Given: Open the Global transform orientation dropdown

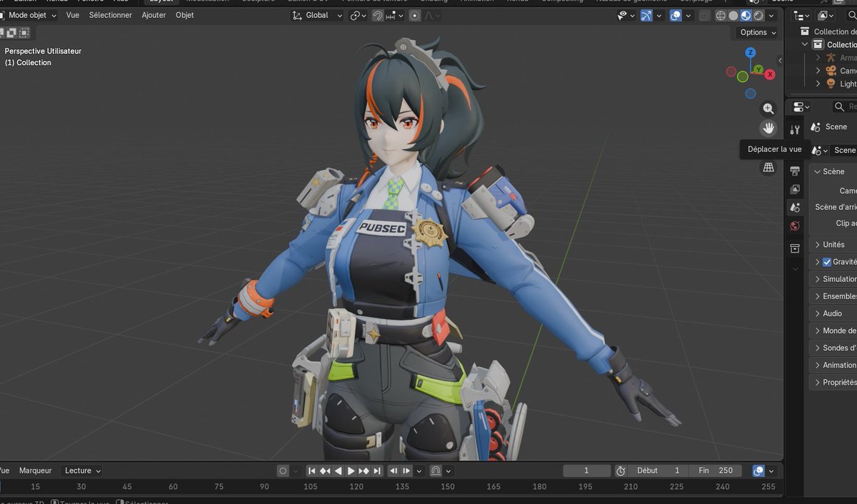Looking at the screenshot, I should tap(318, 16).
